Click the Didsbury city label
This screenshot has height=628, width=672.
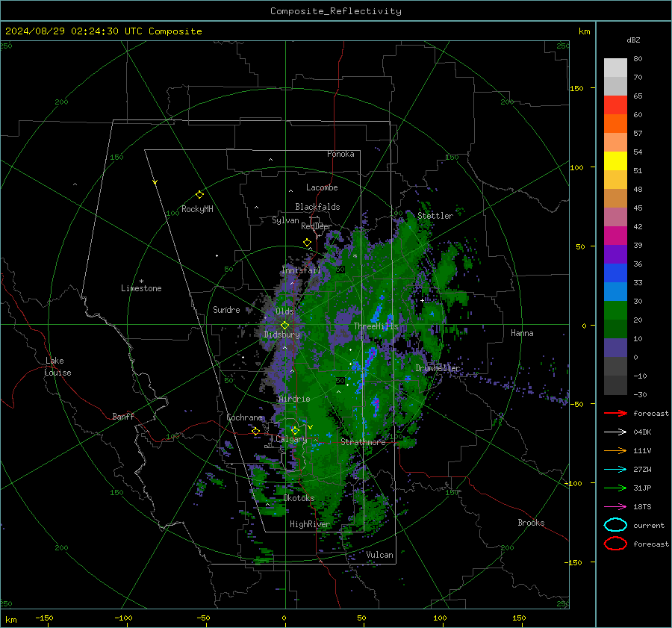282,335
